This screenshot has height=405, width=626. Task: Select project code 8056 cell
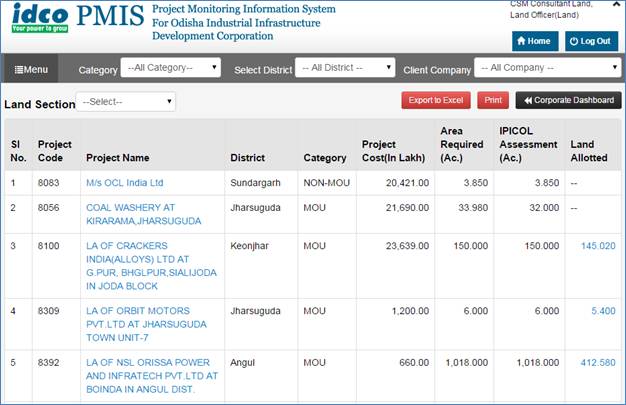click(48, 208)
